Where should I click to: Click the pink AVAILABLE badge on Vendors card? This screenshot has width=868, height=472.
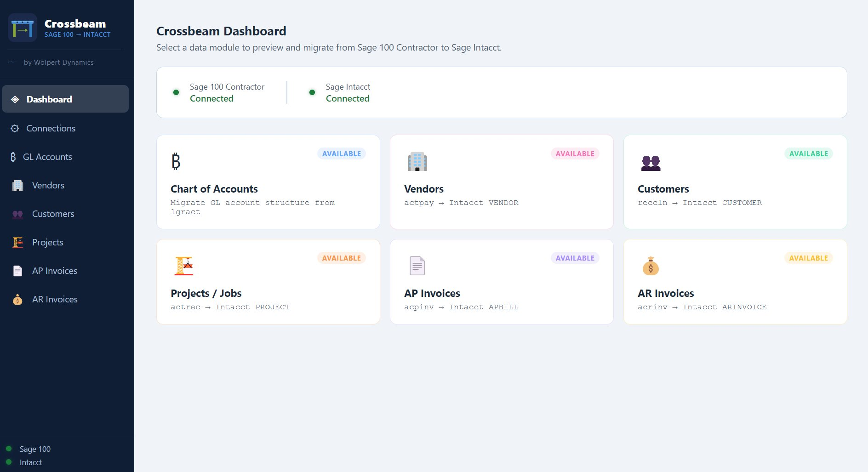(575, 154)
